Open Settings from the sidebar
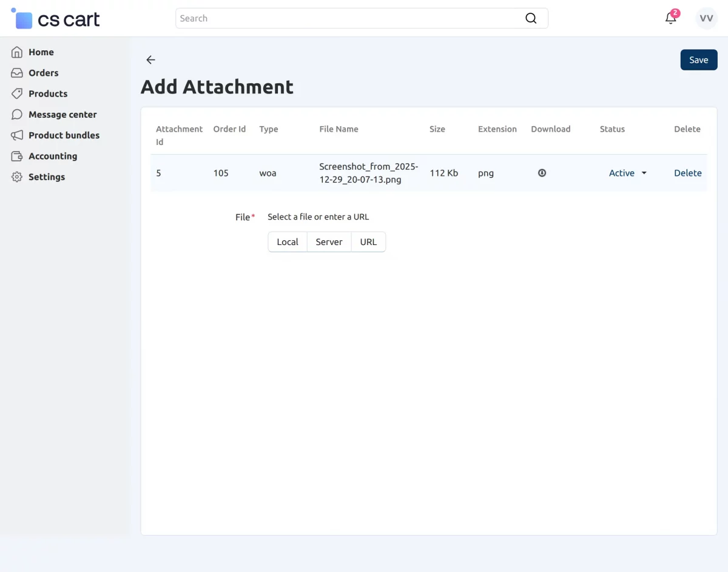The height and width of the screenshot is (572, 728). 46,177
